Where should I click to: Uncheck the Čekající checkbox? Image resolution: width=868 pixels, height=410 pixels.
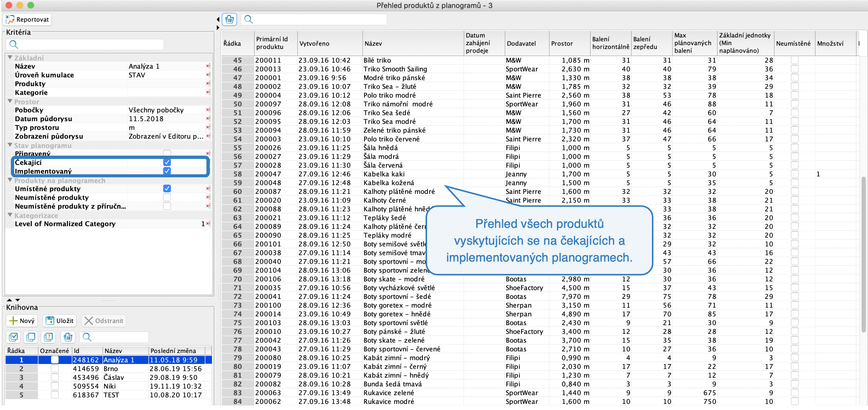click(167, 162)
